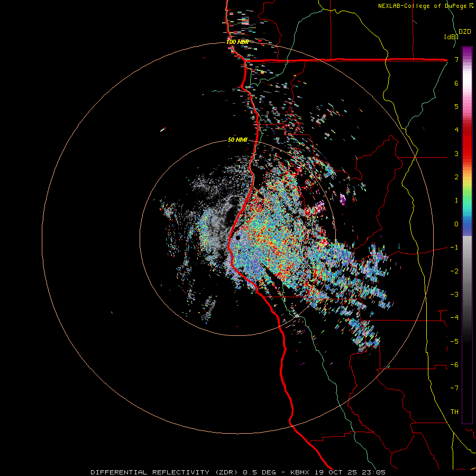Image resolution: width=476 pixels, height=476 pixels.
Task: Click the 100 NMI range ring label
Action: tap(237, 42)
